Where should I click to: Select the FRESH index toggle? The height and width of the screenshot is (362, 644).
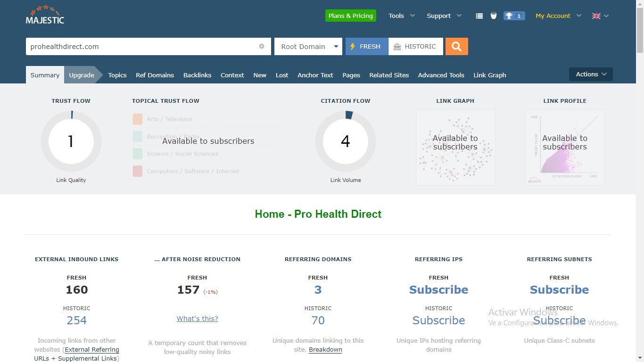[367, 46]
